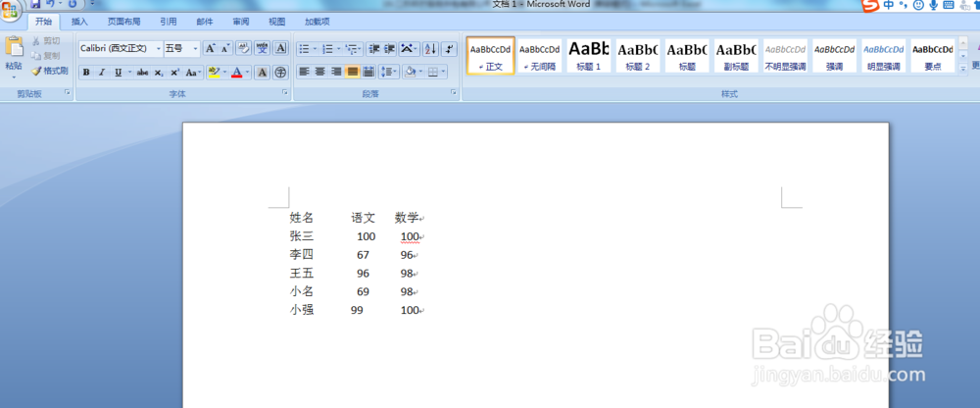The image size is (980, 408).
Task: Click the 张三 name in the document
Action: pyautogui.click(x=302, y=236)
